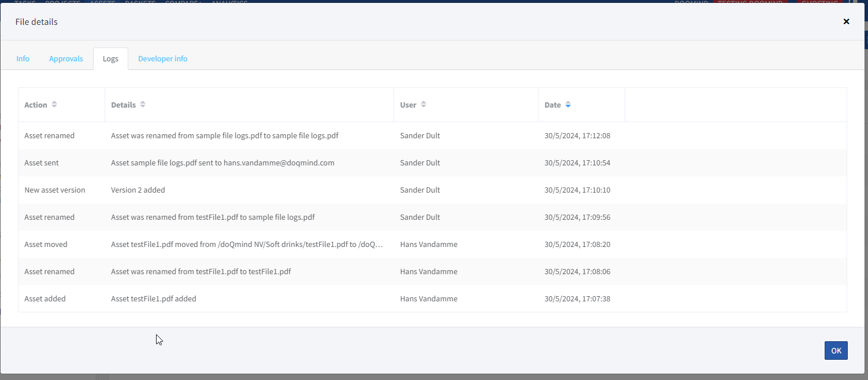Open the Approvals tab
The width and height of the screenshot is (868, 380).
click(66, 58)
